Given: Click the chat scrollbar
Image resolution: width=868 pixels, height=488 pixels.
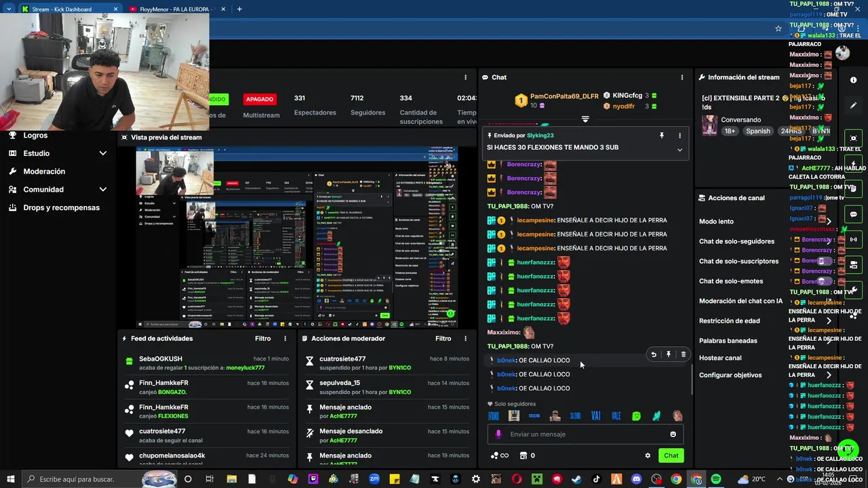Looking at the screenshot, I should click(692, 380).
